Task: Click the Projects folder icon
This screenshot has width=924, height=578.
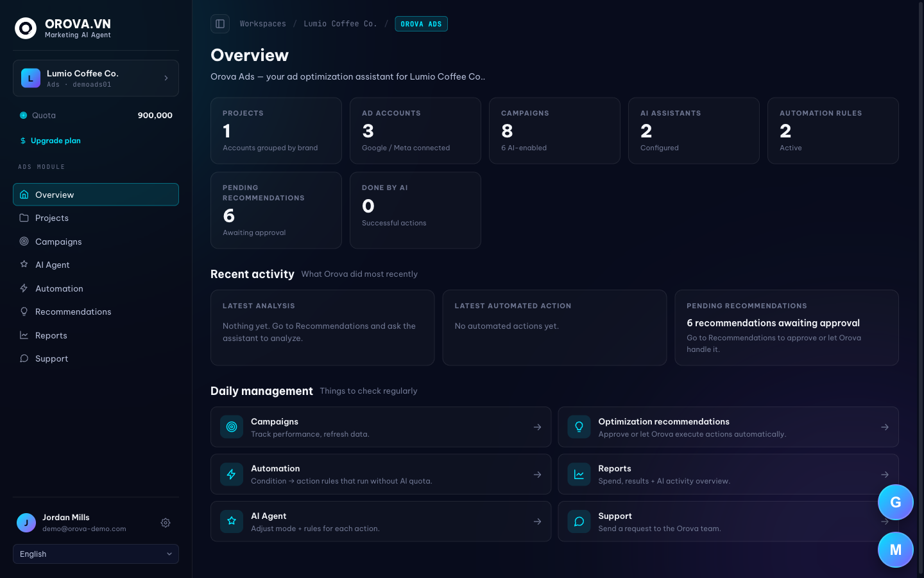Action: point(24,218)
